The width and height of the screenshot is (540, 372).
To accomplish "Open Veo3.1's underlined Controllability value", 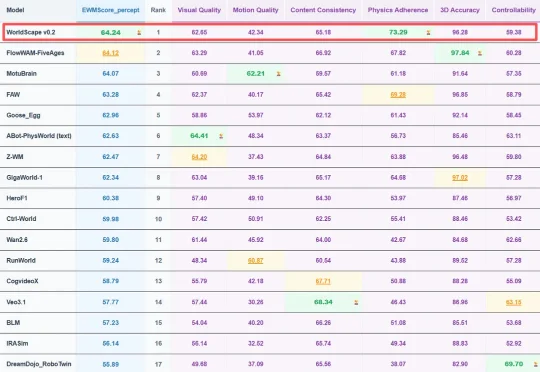I will [513, 302].
